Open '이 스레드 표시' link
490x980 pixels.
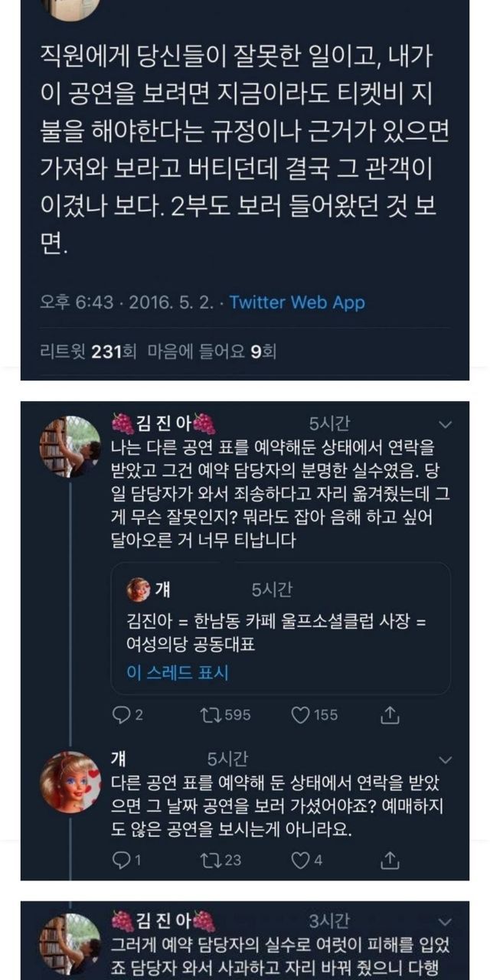coord(177,673)
